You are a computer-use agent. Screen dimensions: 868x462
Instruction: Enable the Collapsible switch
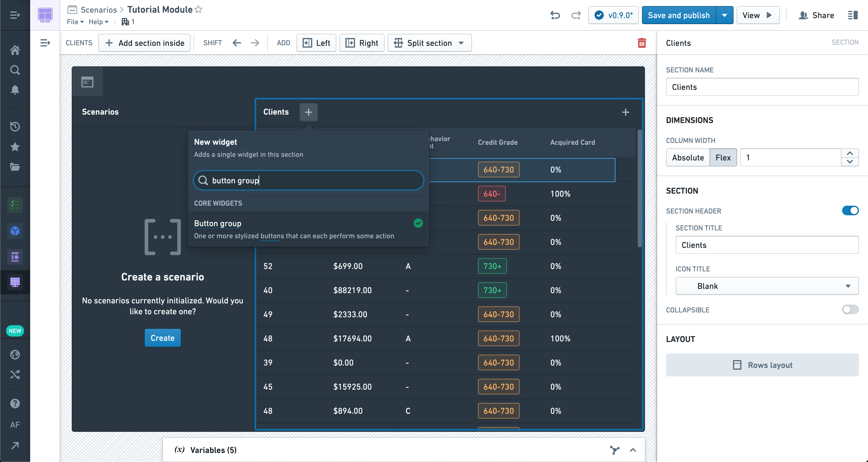coord(850,310)
